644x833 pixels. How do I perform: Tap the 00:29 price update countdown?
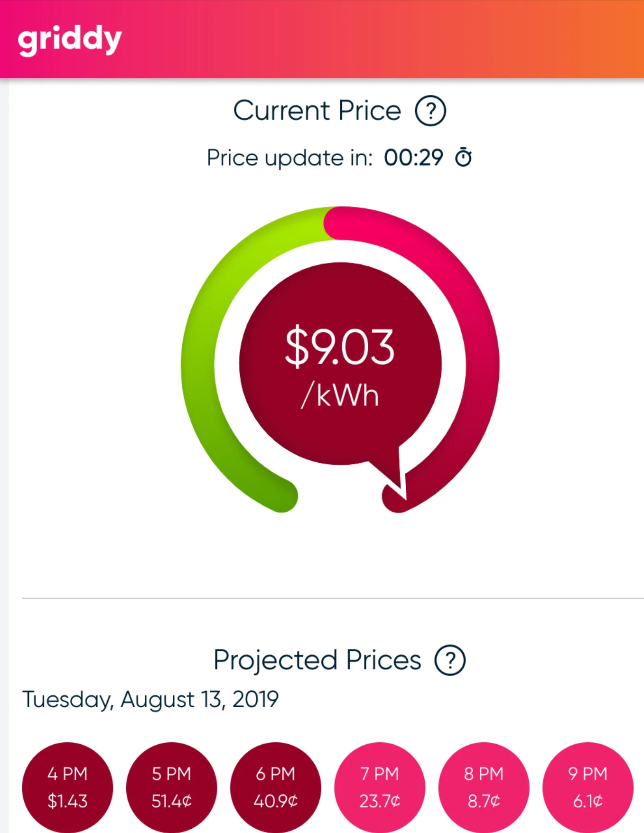point(413,158)
